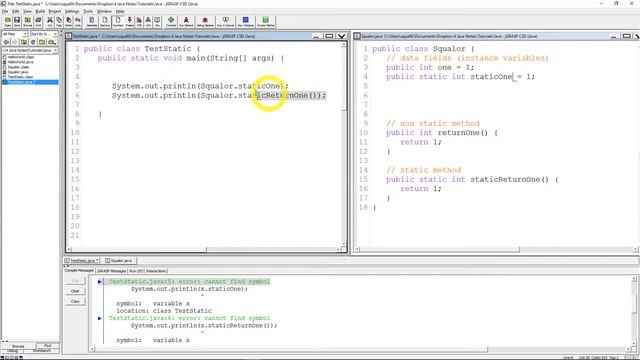
Task: Click the Paste toolbar icon
Action: [69, 22]
